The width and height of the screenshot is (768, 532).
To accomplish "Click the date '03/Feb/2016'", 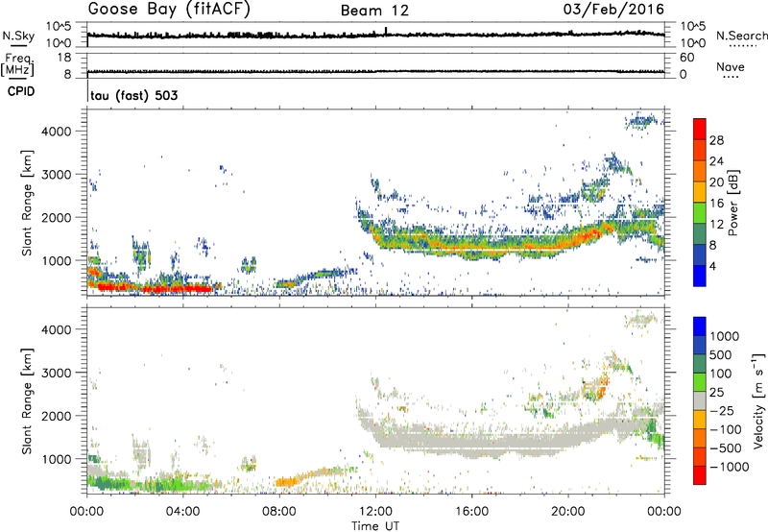I will click(613, 9).
